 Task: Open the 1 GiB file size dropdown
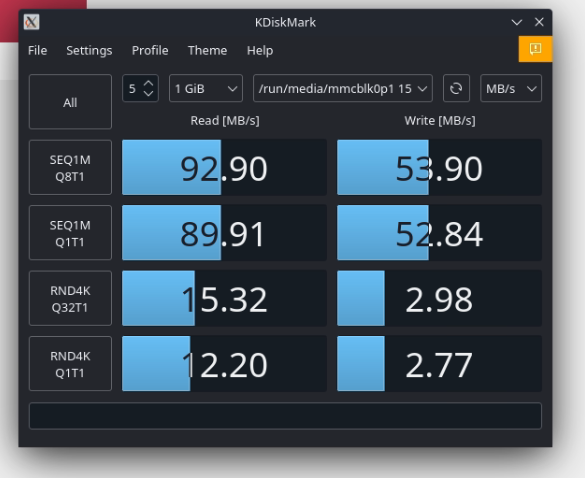206,88
